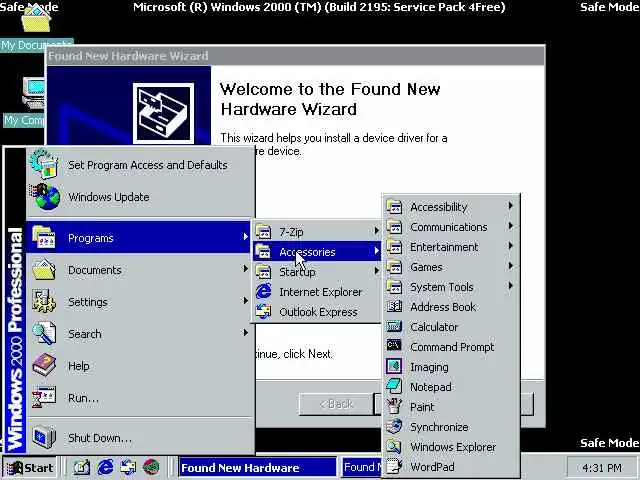Click the Start button
This screenshot has width=640, height=480.
pyautogui.click(x=30, y=467)
